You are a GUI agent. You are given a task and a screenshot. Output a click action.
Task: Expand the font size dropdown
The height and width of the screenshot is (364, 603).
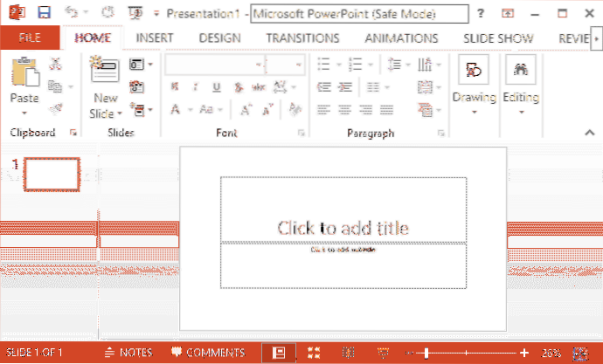pyautogui.click(x=297, y=65)
